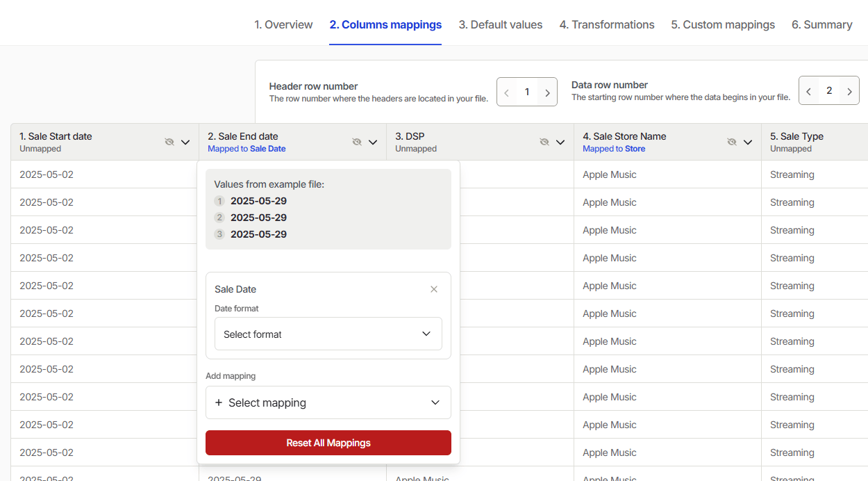Click first row Apple Music store cell
Viewport: 868px width, 481px height.
pos(667,174)
